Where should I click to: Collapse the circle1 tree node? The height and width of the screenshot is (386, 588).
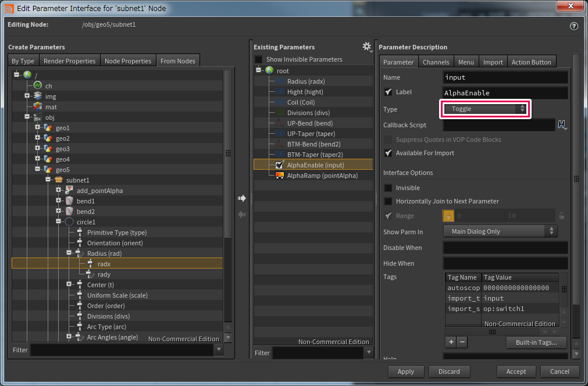[59, 221]
